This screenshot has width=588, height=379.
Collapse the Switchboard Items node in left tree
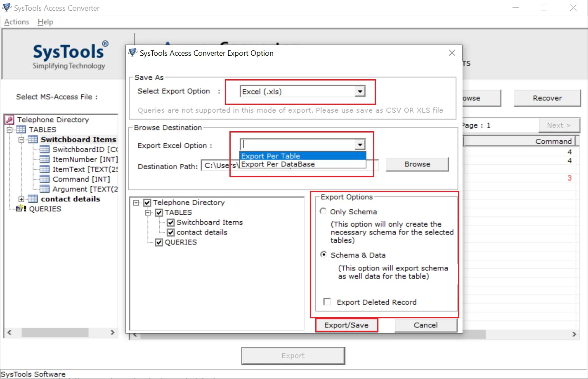pyautogui.click(x=21, y=140)
